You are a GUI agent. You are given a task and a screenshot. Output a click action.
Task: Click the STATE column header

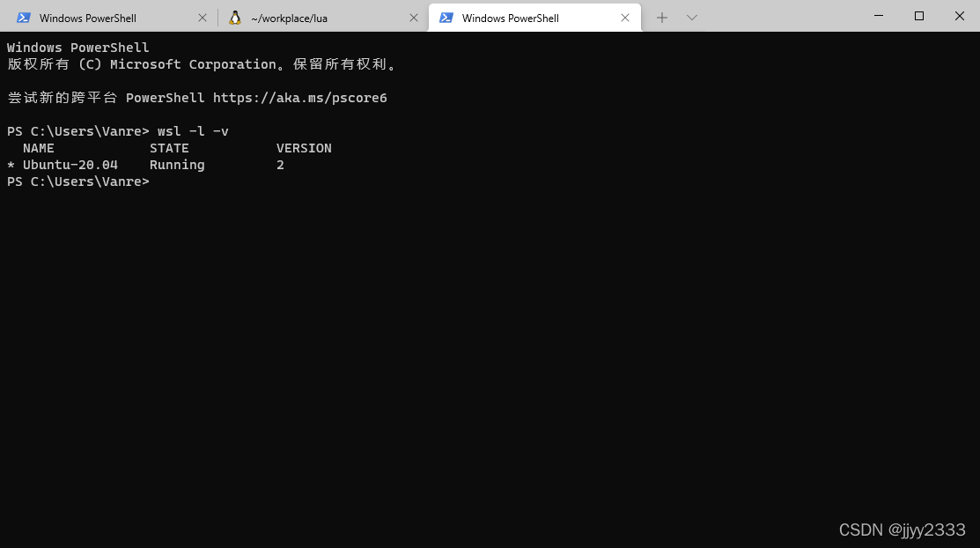click(x=169, y=148)
